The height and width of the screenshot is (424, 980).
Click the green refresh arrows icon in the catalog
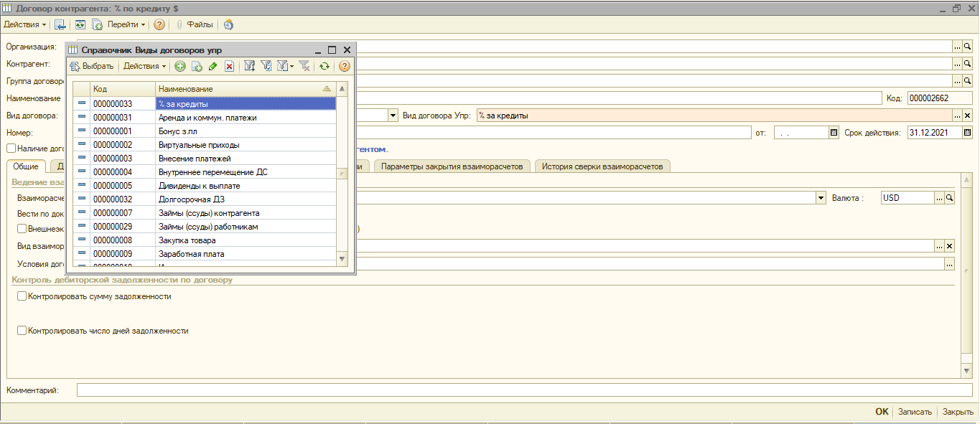(x=325, y=66)
